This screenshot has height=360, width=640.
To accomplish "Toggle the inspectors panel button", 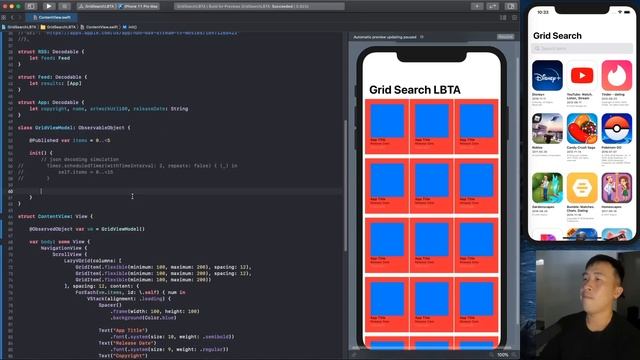I will click(510, 6).
